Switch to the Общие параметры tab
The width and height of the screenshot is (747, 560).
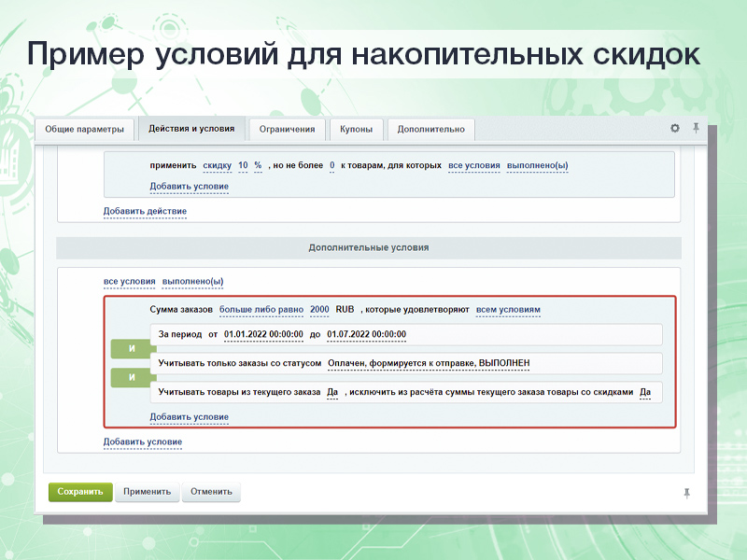point(84,129)
